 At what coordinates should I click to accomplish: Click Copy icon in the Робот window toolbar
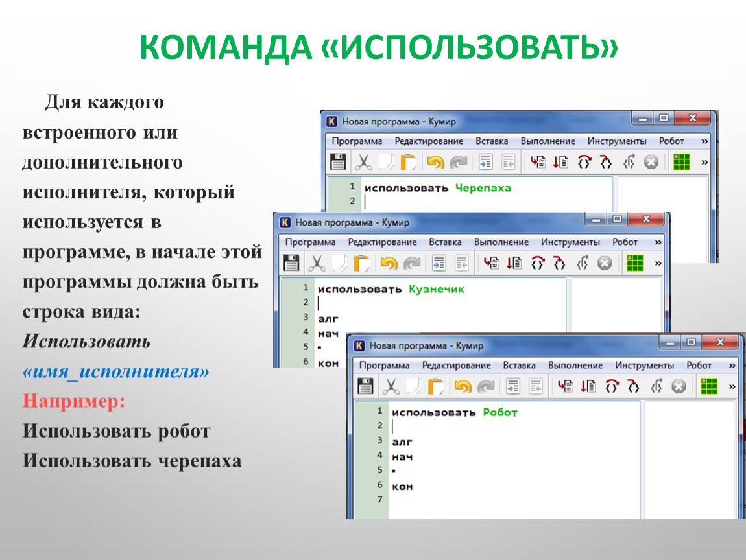(413, 387)
